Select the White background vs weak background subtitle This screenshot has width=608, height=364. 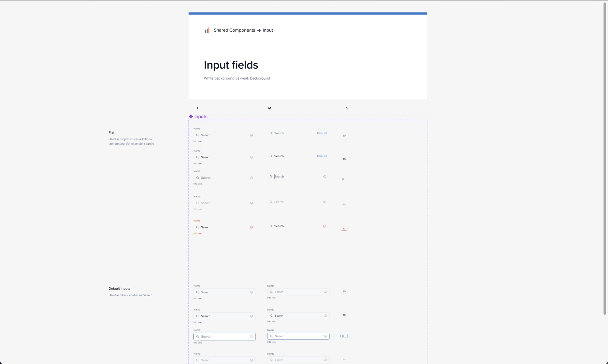pyautogui.click(x=237, y=78)
